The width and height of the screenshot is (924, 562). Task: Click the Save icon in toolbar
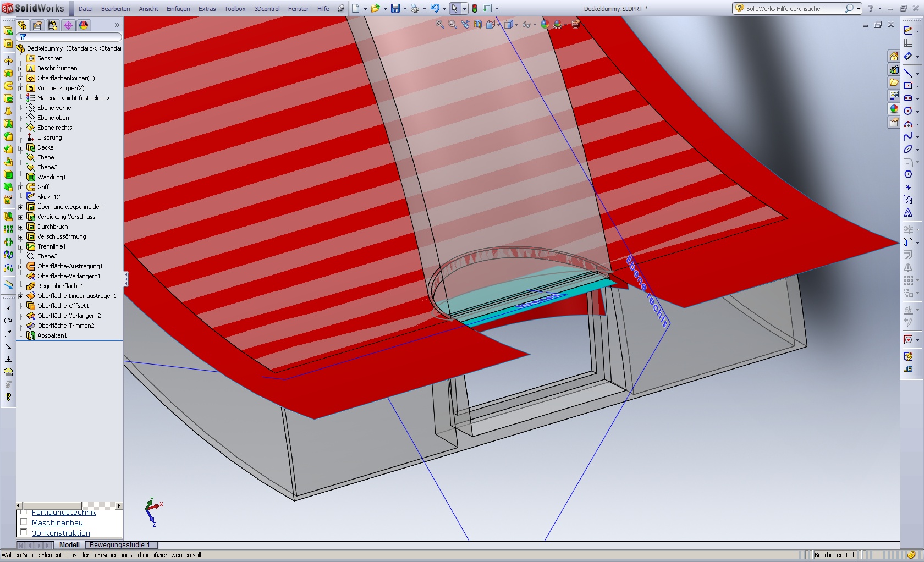pos(395,8)
